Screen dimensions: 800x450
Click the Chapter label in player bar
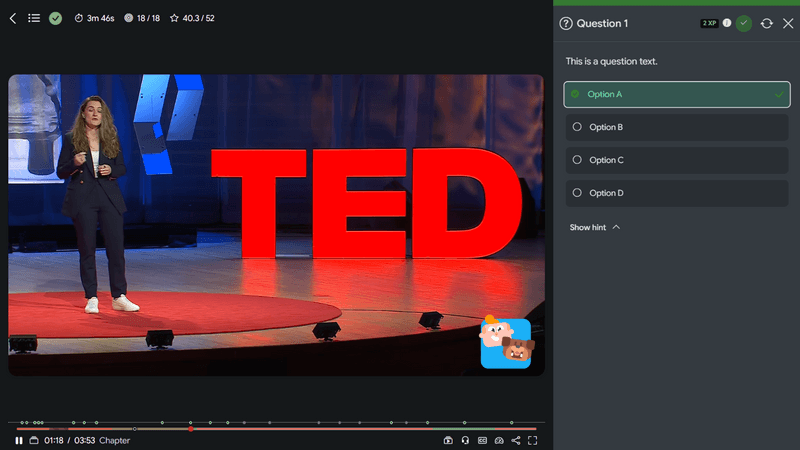114,440
